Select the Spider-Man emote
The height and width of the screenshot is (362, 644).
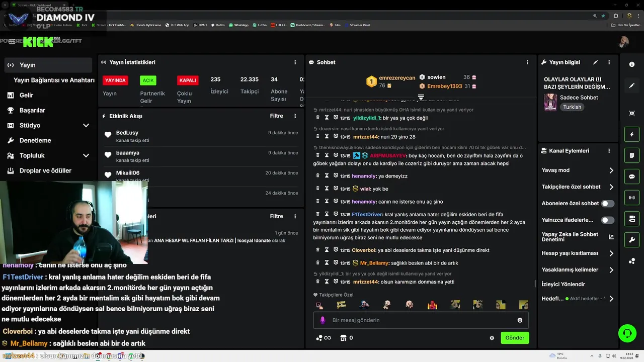click(x=432, y=305)
